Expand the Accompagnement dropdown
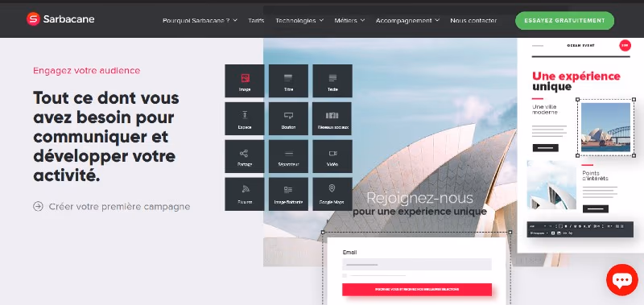The image size is (644, 305). pos(407,21)
